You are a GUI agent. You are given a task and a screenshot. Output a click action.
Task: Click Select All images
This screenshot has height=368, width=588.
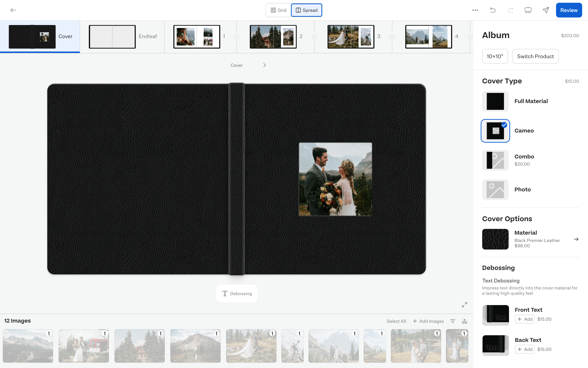pyautogui.click(x=396, y=321)
